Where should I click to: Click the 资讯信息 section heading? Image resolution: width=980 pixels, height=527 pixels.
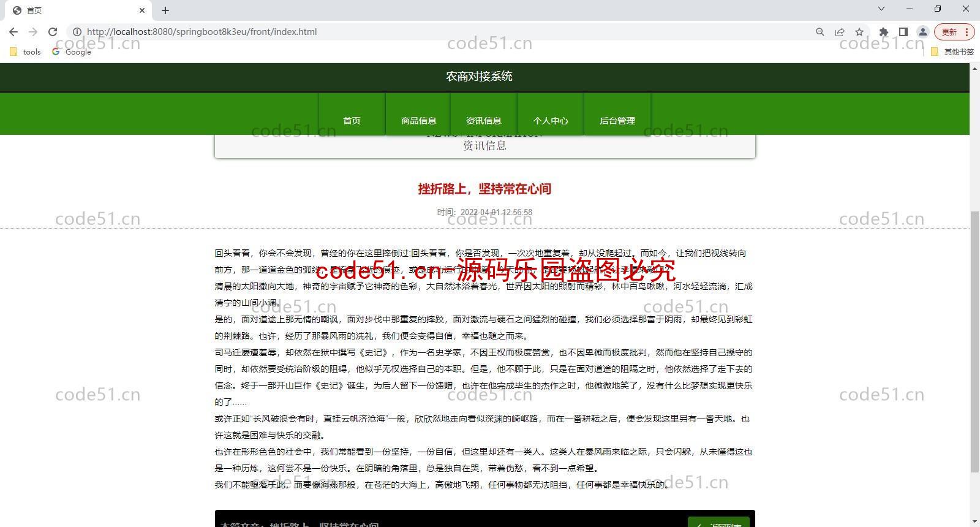[x=484, y=145]
